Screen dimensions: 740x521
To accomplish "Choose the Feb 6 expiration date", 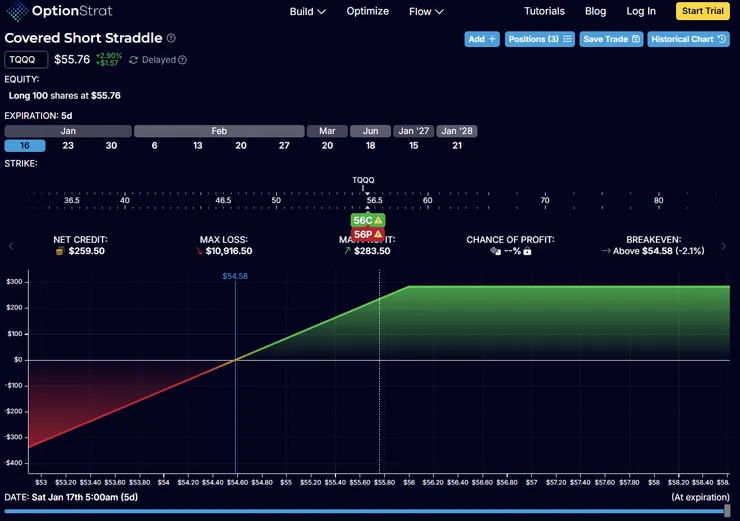I will point(154,145).
